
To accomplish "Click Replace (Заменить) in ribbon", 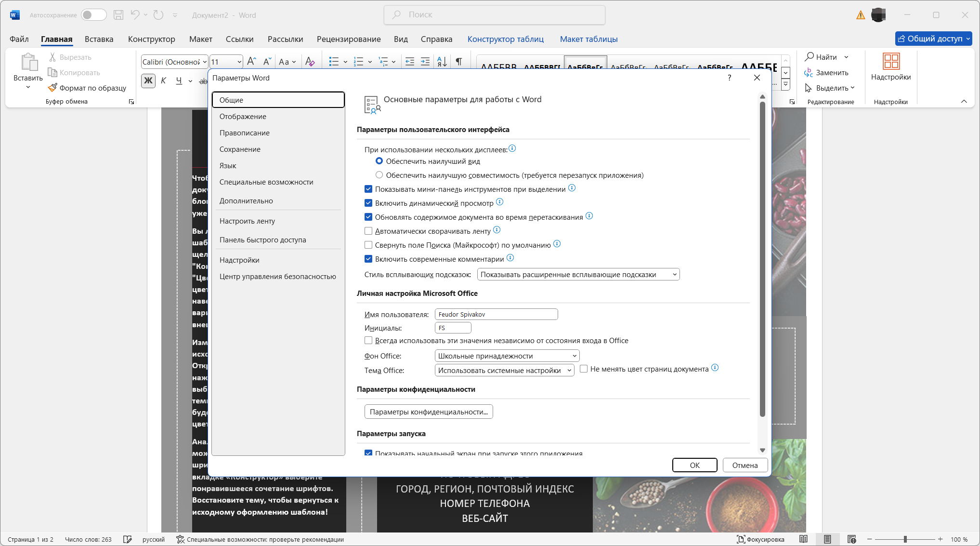I will pos(826,72).
